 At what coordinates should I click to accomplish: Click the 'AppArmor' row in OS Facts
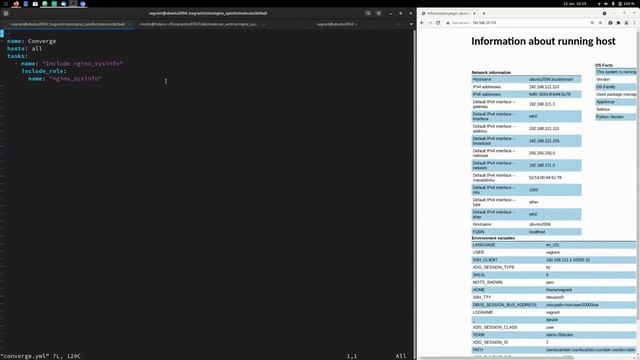pos(616,102)
